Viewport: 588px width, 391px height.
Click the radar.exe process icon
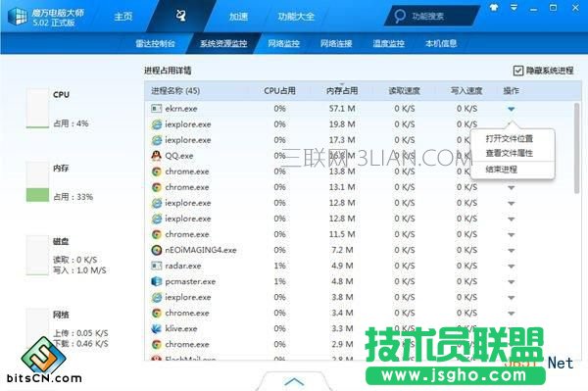coord(157,266)
